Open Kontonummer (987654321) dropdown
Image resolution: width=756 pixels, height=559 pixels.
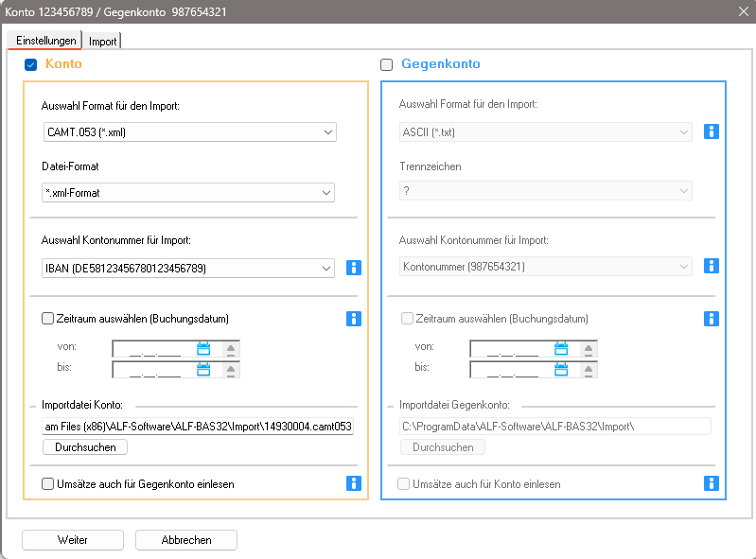(546, 267)
